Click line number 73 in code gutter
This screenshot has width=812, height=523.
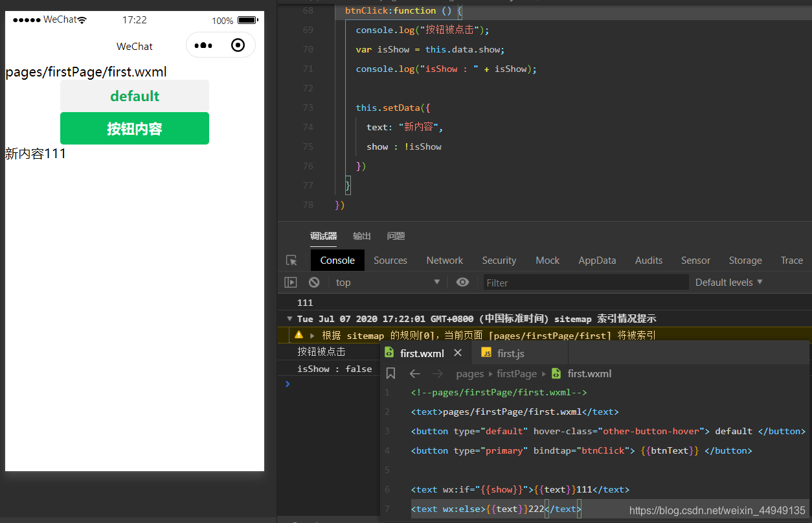[308, 108]
